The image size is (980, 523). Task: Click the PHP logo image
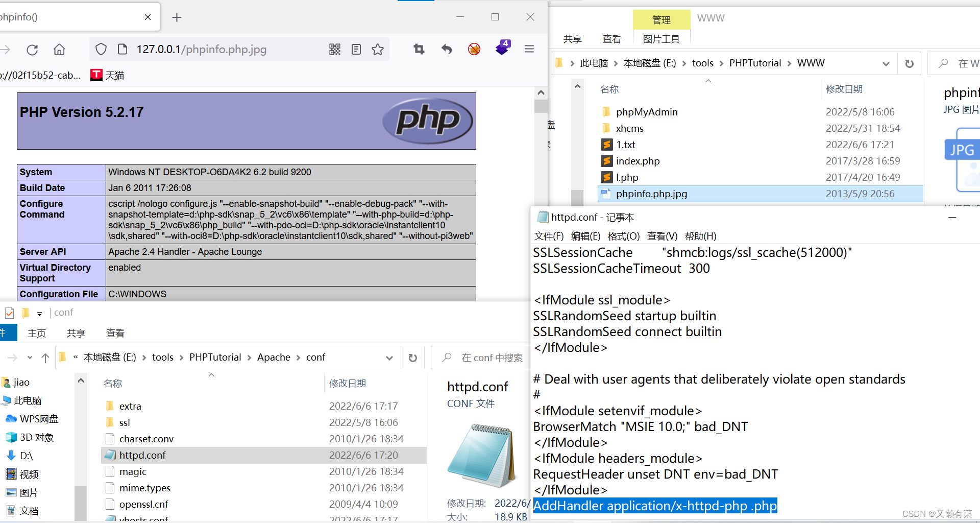point(428,121)
